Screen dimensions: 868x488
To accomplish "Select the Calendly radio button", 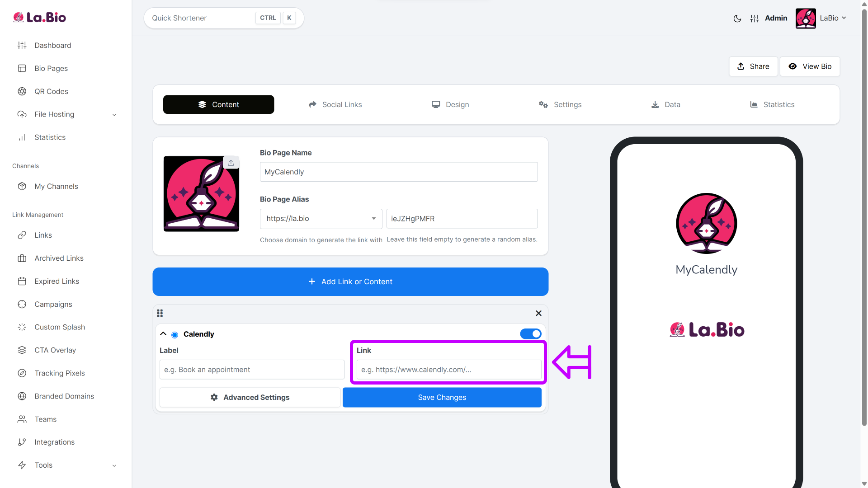I will click(175, 335).
